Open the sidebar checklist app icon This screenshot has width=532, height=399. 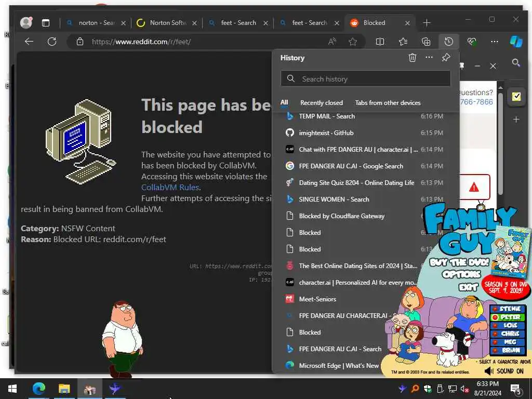[x=516, y=97]
